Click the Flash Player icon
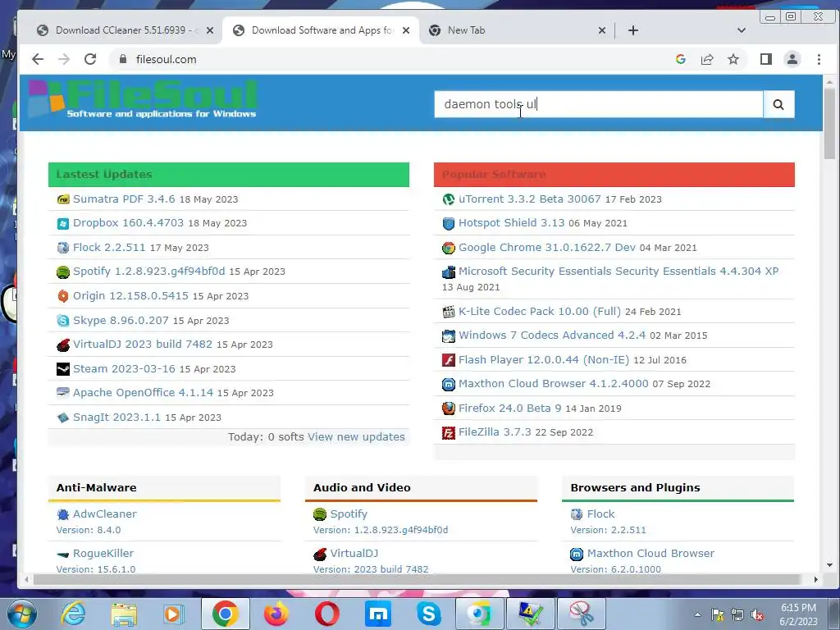Viewport: 840px width, 630px height. click(449, 360)
